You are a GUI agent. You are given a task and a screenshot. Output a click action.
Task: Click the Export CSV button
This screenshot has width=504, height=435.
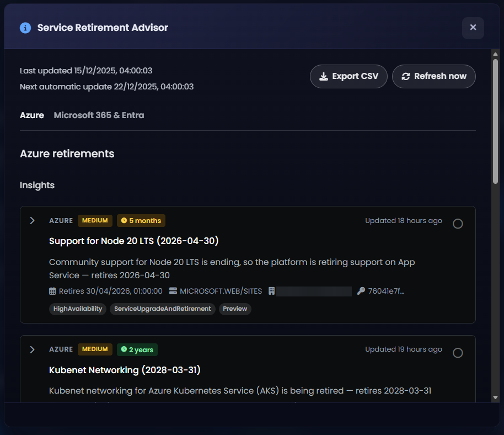tap(348, 76)
